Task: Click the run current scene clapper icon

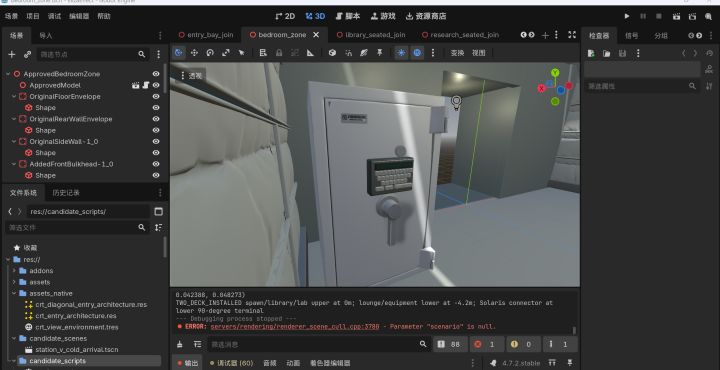Action: point(676,16)
